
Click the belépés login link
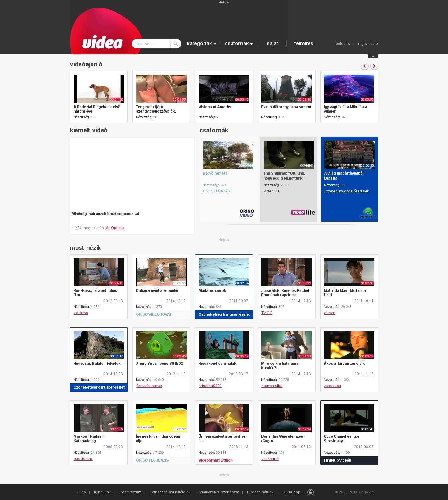click(x=343, y=44)
